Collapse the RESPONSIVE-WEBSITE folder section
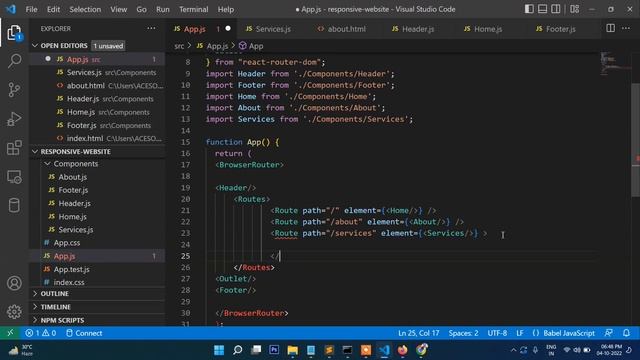 [35, 151]
